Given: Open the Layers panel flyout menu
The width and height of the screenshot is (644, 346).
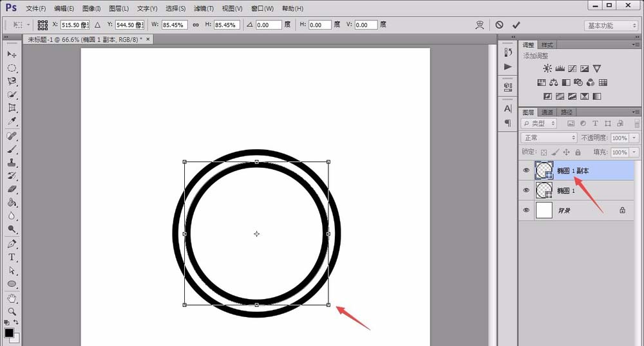Looking at the screenshot, I should click(636, 112).
